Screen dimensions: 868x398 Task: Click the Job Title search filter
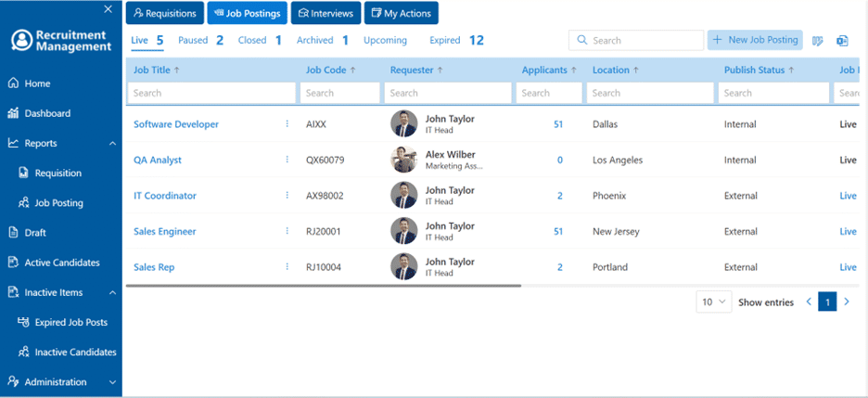click(x=211, y=93)
